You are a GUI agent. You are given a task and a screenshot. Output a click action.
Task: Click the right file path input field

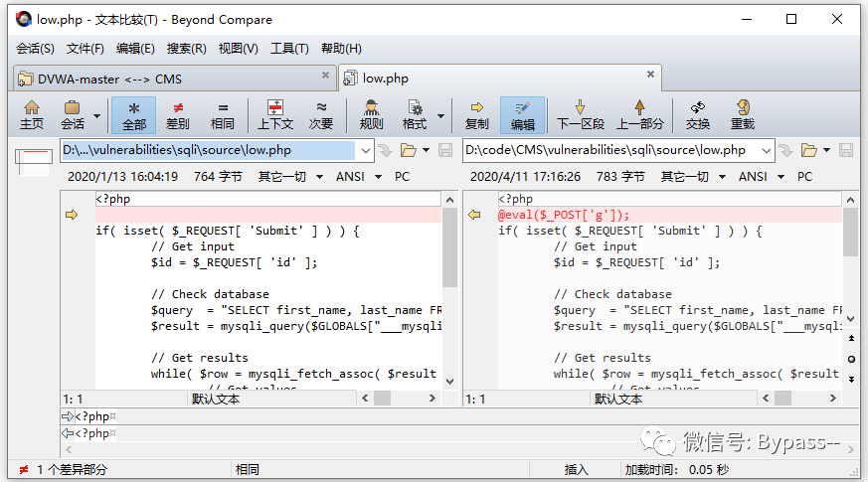[x=611, y=150]
